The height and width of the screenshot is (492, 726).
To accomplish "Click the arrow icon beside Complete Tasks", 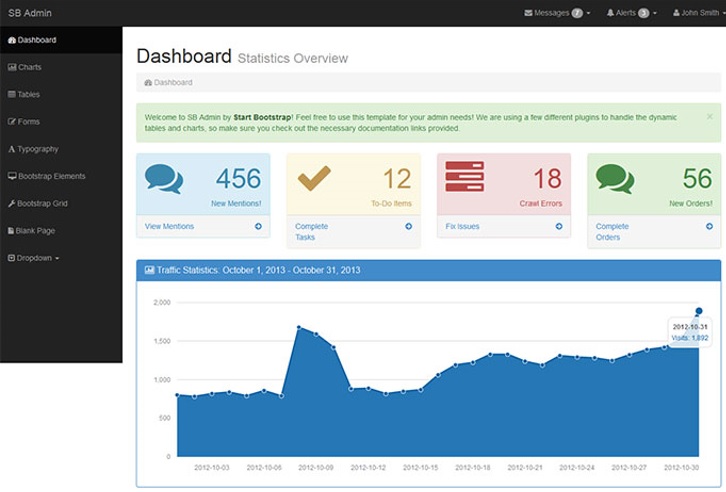I will coord(408,227).
